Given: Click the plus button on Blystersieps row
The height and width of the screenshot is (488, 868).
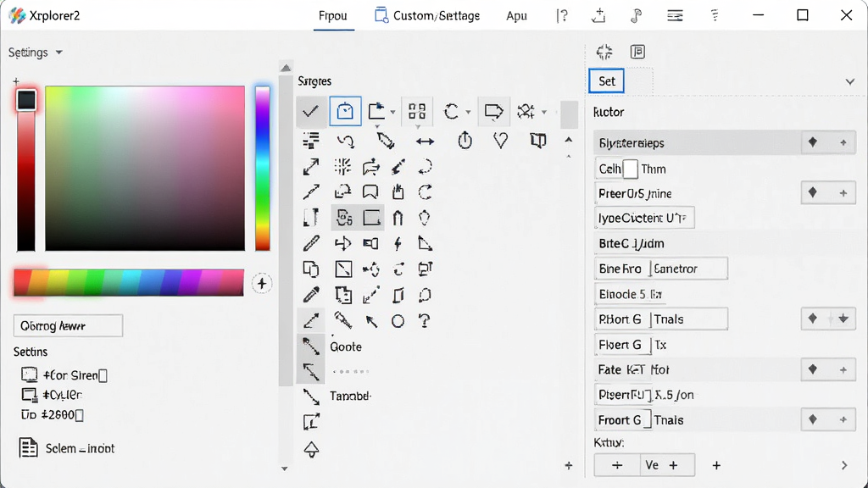Looking at the screenshot, I should pos(843,142).
